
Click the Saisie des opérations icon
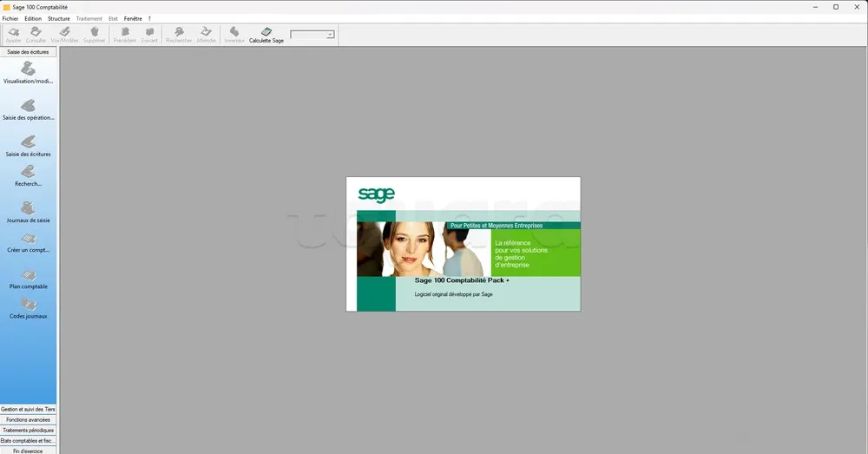(x=28, y=107)
